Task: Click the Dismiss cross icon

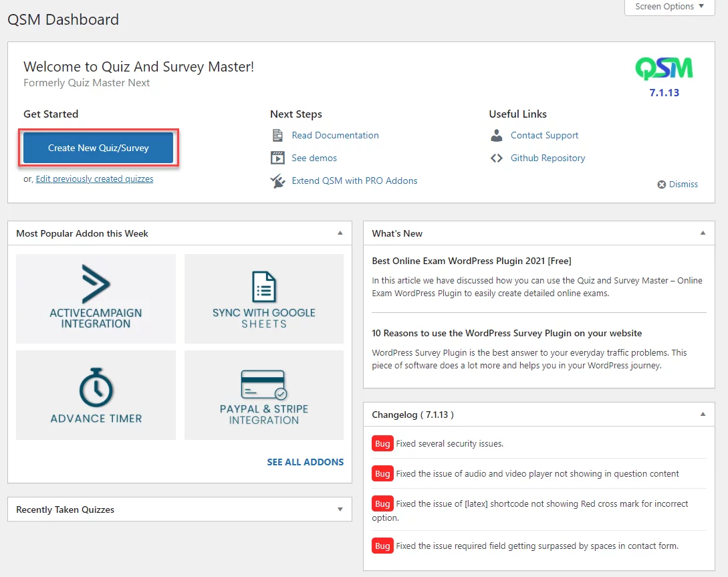Action: pyautogui.click(x=662, y=185)
